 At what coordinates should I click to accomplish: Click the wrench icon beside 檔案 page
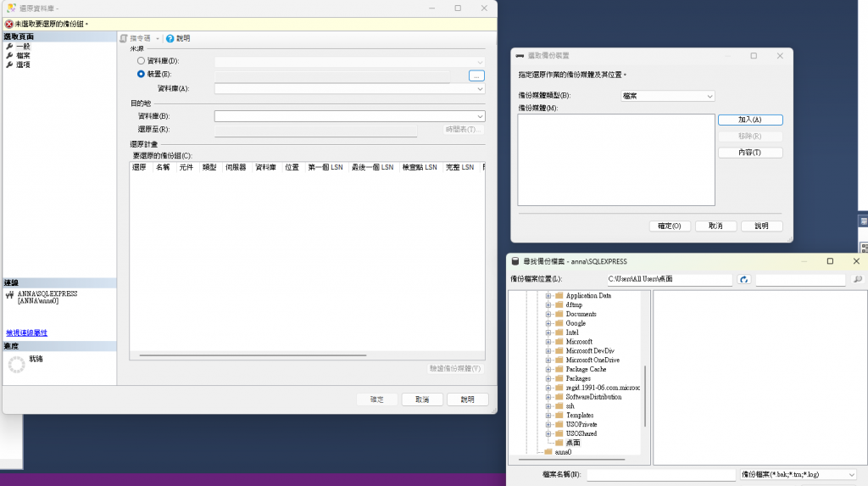point(9,55)
